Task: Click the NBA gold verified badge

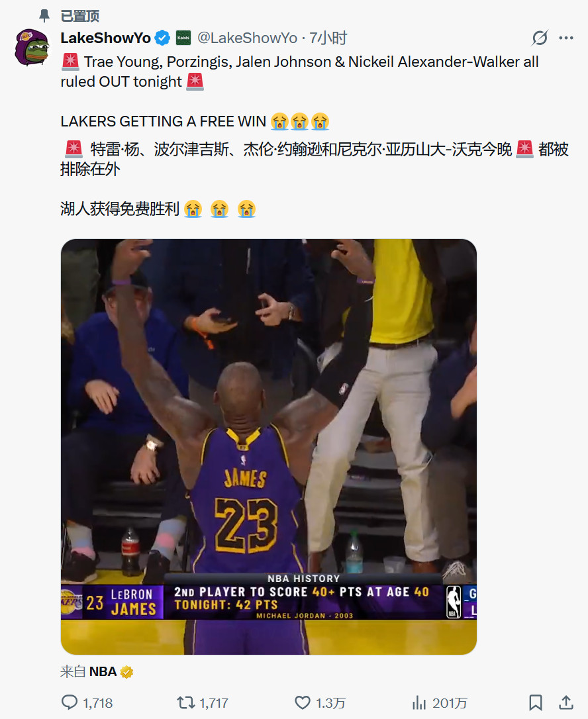Action: (x=126, y=672)
